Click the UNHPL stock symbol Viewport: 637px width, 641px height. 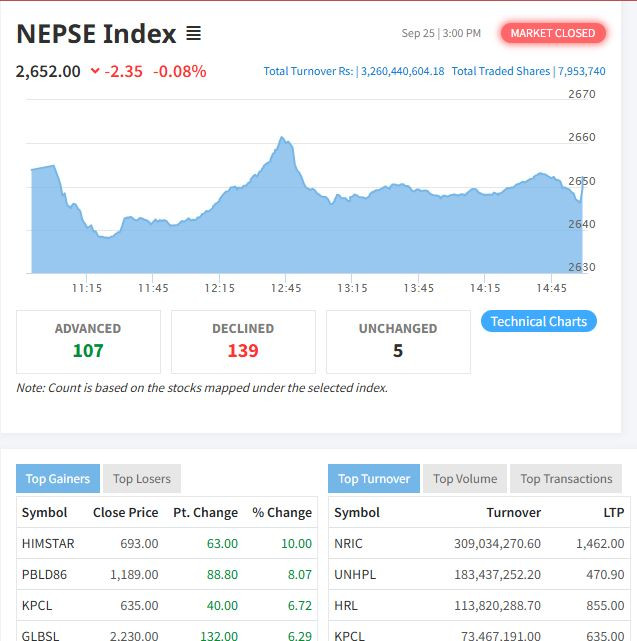coord(355,575)
